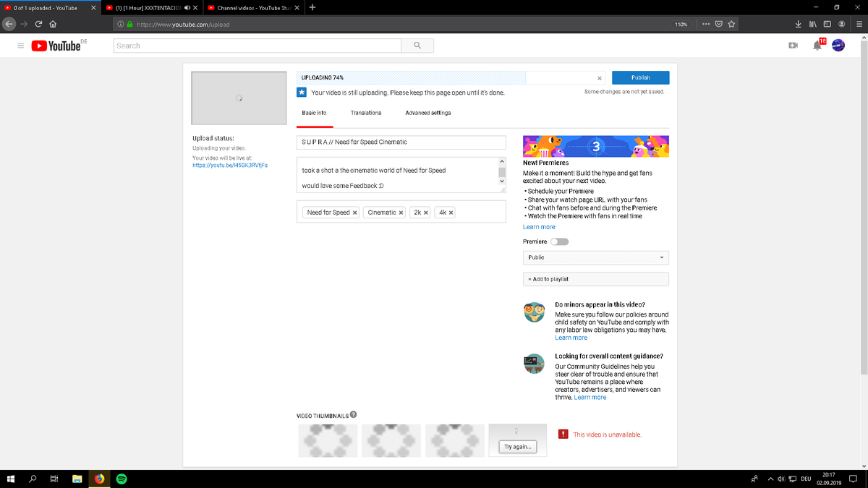Open File Explorer from the taskbar
The image size is (868, 488).
(x=77, y=479)
